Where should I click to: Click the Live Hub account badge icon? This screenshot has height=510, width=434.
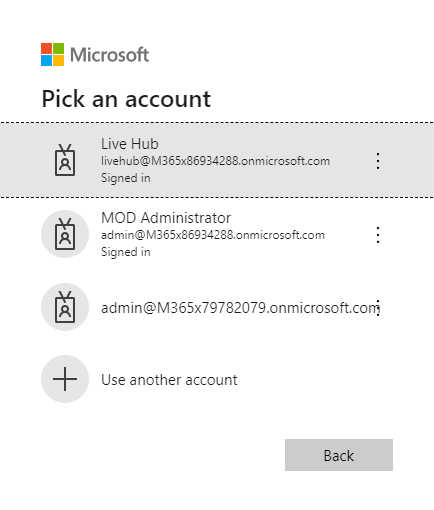click(65, 160)
